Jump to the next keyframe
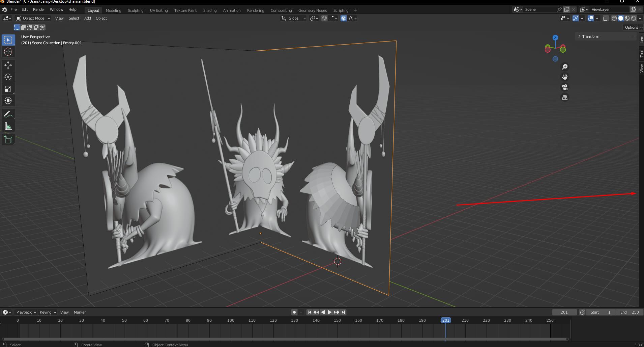This screenshot has height=347, width=644. point(336,312)
